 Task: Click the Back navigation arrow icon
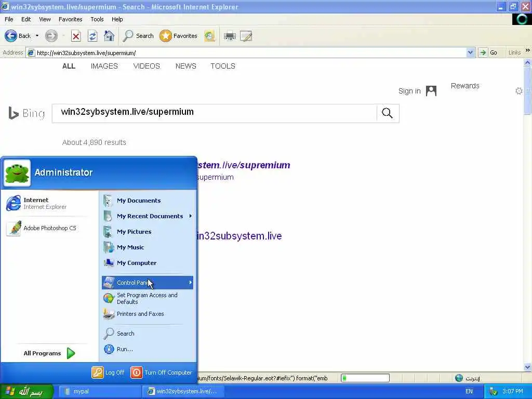[x=11, y=36]
